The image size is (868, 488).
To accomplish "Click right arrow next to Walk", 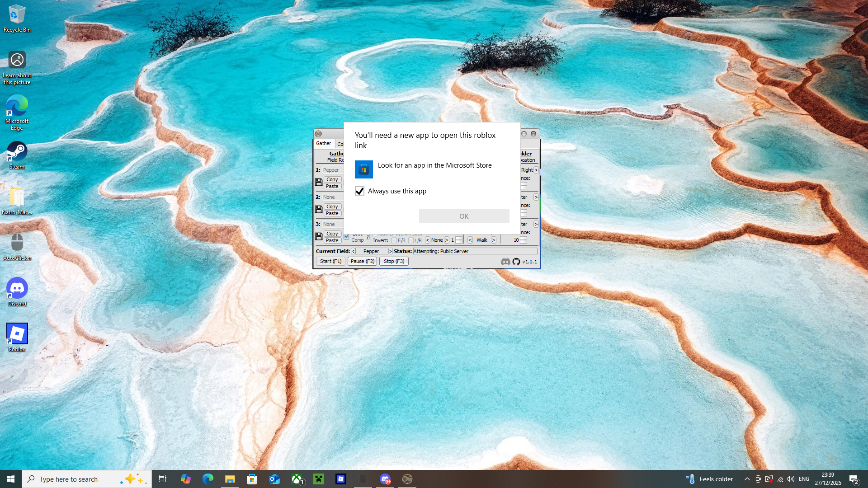I will click(x=494, y=240).
